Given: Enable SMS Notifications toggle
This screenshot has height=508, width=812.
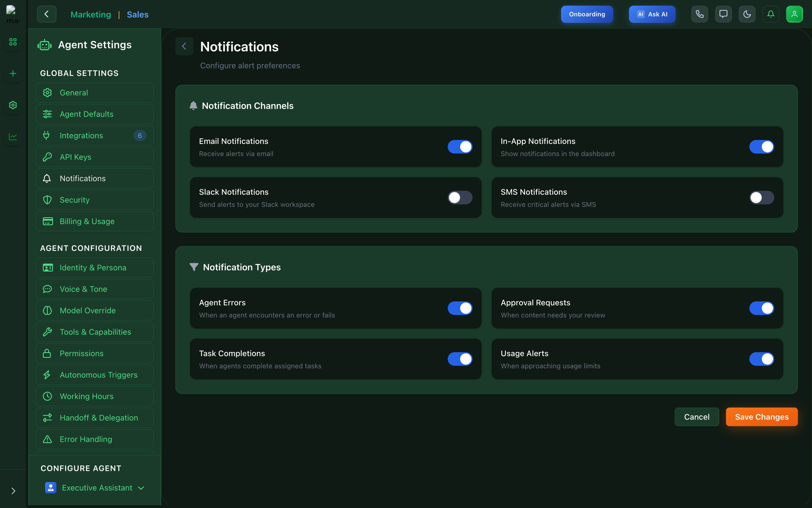Looking at the screenshot, I should (x=761, y=198).
